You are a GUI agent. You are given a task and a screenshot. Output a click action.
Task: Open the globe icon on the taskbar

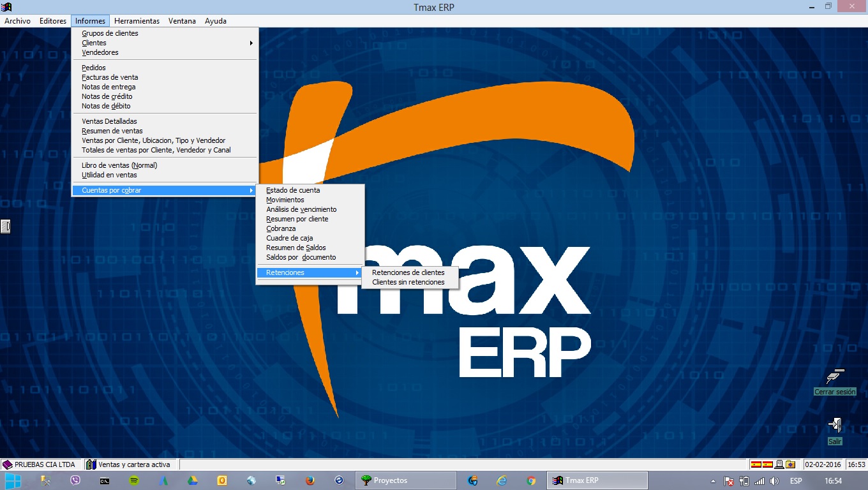point(251,480)
